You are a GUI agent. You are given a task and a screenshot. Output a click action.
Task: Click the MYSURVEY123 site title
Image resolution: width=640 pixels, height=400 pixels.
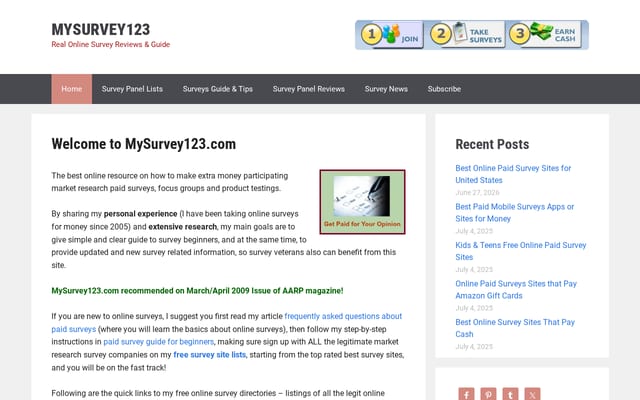click(x=101, y=29)
